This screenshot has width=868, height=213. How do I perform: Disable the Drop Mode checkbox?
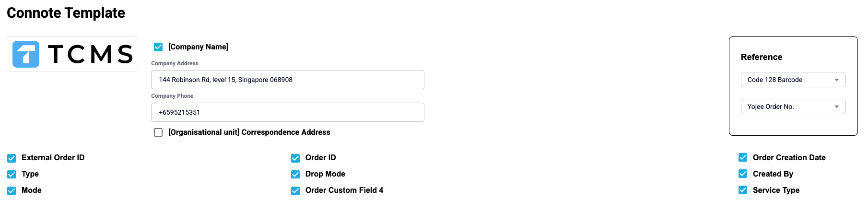click(295, 174)
